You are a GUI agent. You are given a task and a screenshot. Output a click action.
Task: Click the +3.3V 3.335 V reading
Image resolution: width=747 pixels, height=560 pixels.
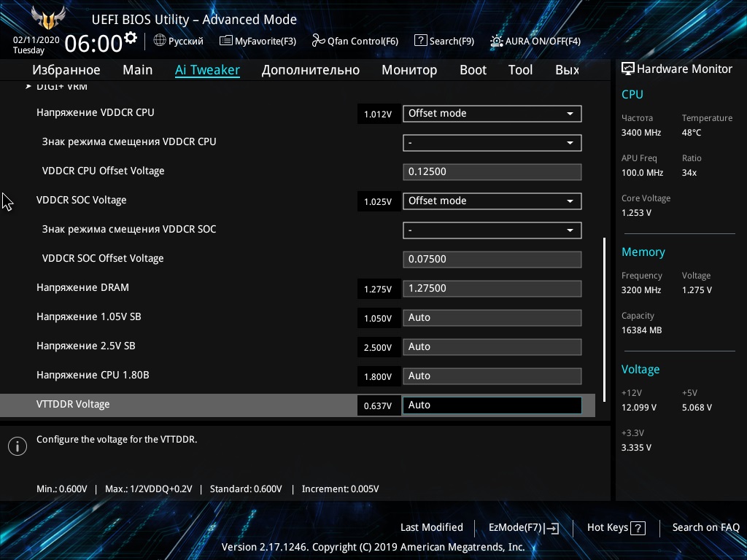coord(636,448)
